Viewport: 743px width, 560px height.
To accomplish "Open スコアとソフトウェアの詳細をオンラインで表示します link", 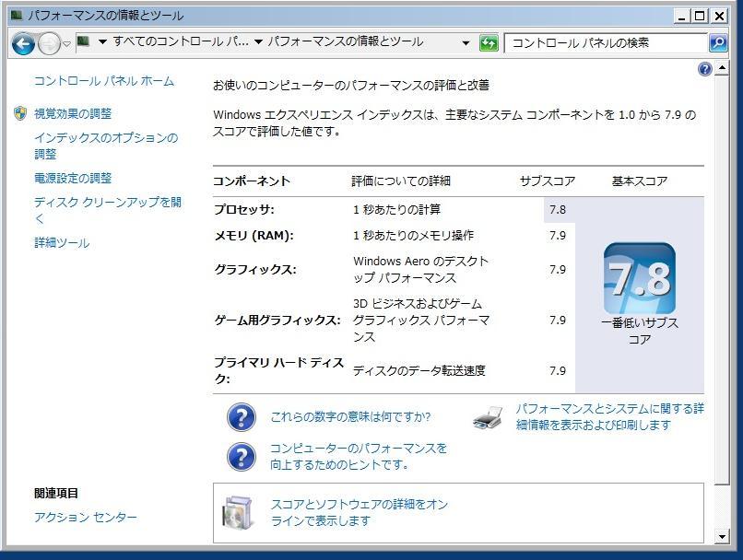I will (360, 513).
